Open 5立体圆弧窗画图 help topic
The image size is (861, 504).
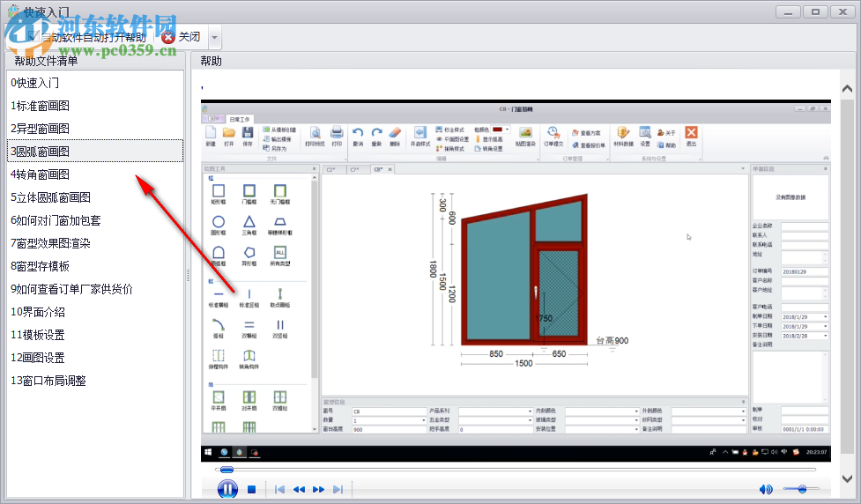pyautogui.click(x=95, y=197)
